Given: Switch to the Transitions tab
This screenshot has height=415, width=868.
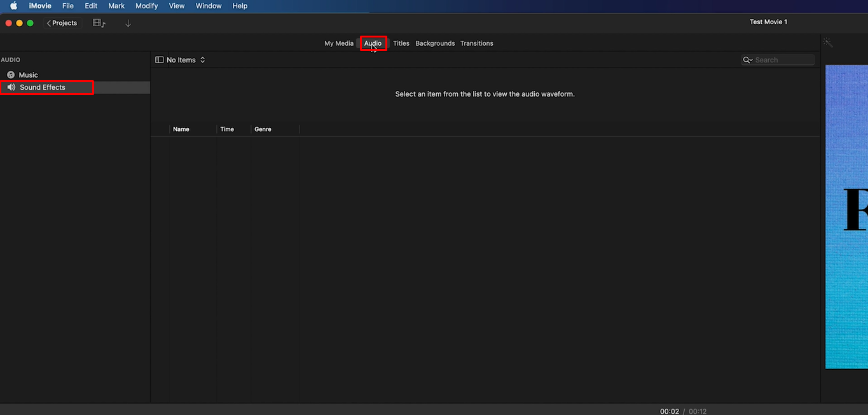Looking at the screenshot, I should click(477, 43).
